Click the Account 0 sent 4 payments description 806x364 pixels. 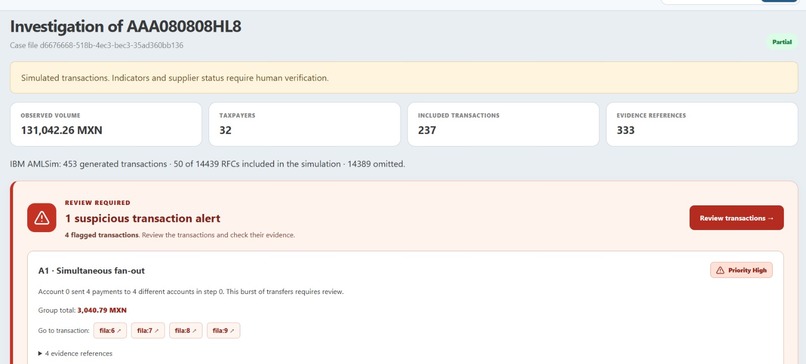tap(191, 292)
